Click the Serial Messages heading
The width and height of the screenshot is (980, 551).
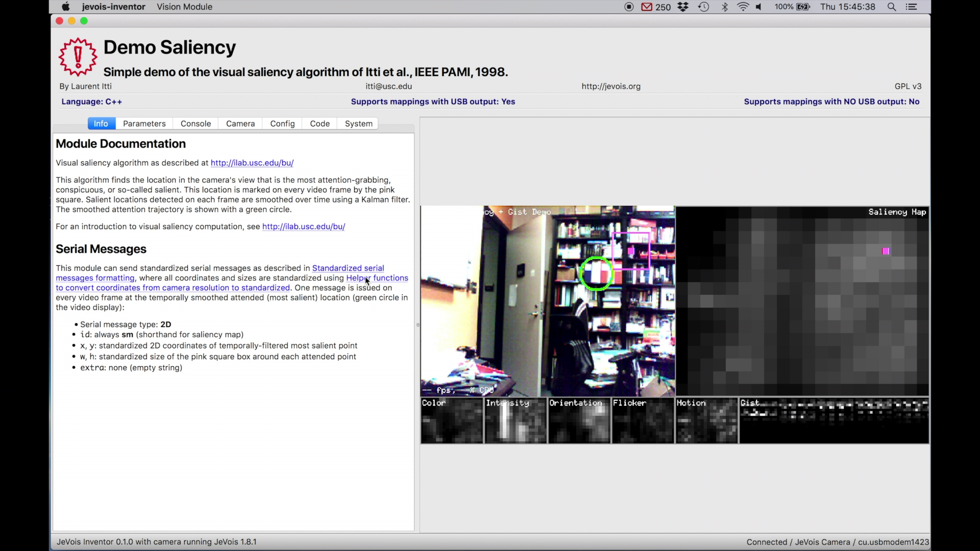[x=101, y=249]
